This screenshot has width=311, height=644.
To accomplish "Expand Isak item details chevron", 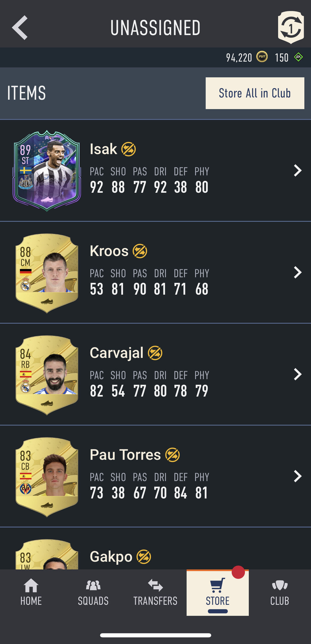I will pos(297,171).
